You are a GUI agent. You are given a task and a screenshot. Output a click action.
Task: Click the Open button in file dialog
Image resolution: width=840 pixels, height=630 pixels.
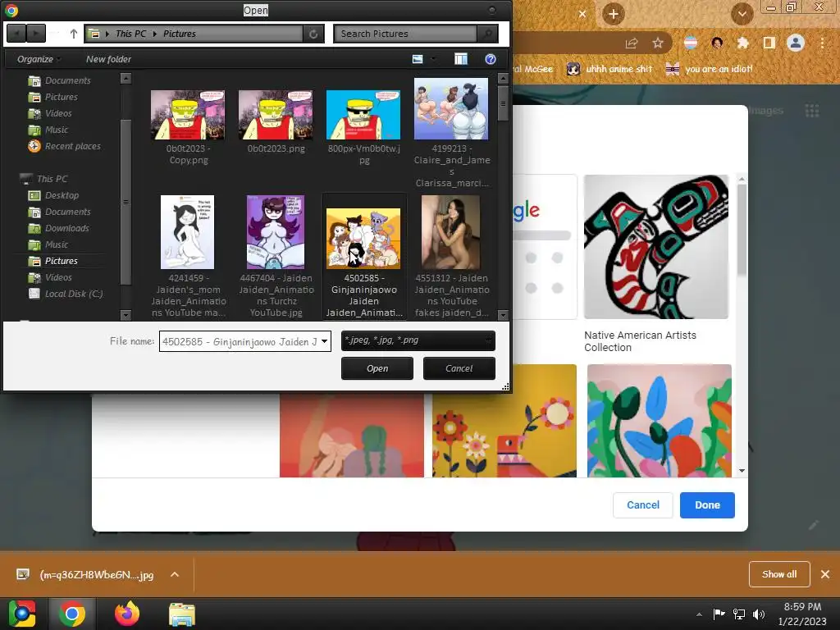[377, 368]
